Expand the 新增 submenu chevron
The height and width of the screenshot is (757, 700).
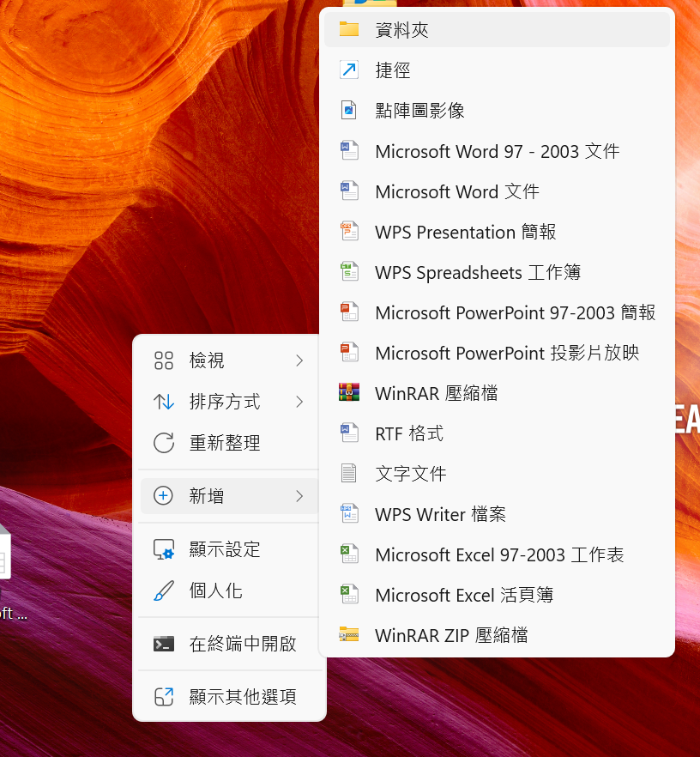pyautogui.click(x=299, y=496)
